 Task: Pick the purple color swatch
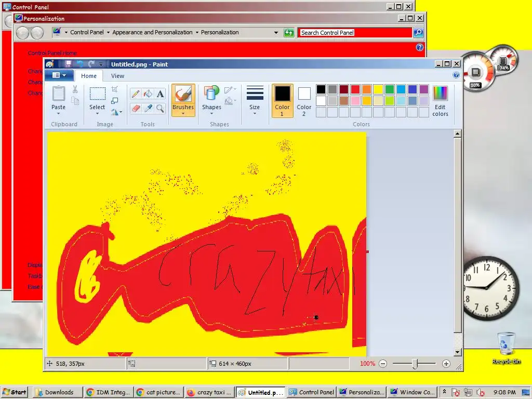(424, 89)
